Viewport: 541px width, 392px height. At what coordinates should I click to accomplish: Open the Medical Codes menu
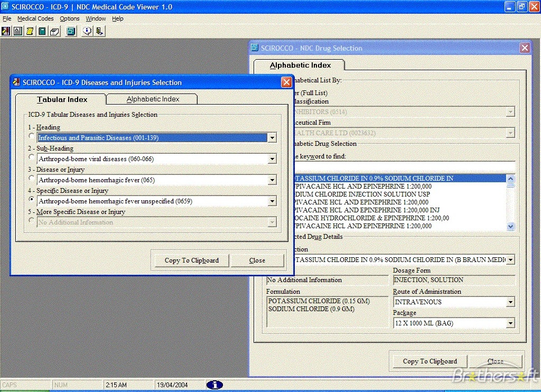click(x=35, y=18)
